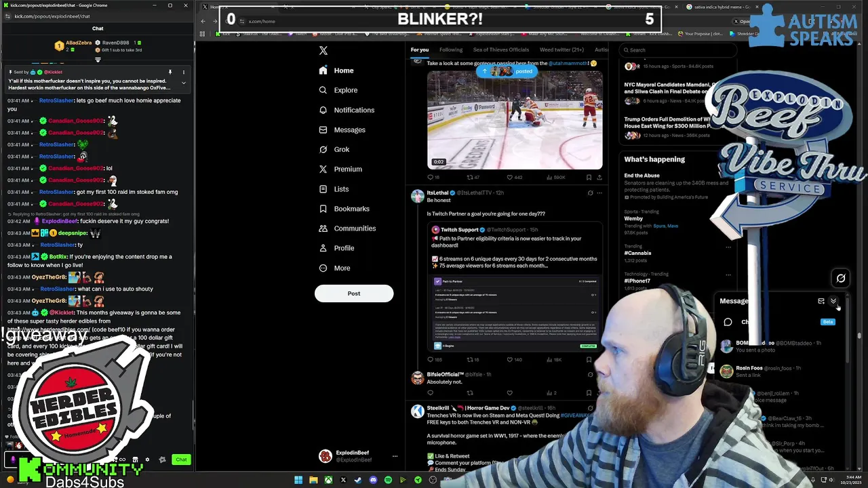Click the blue 'posted' new-posts pill
Viewport: 868px width, 488px height.
(506, 71)
